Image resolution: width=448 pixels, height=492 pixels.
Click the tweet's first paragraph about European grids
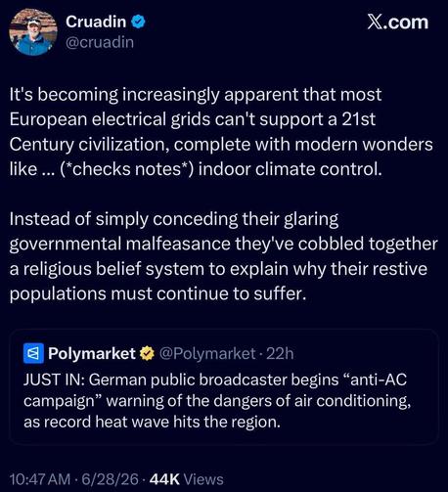pos(221,132)
